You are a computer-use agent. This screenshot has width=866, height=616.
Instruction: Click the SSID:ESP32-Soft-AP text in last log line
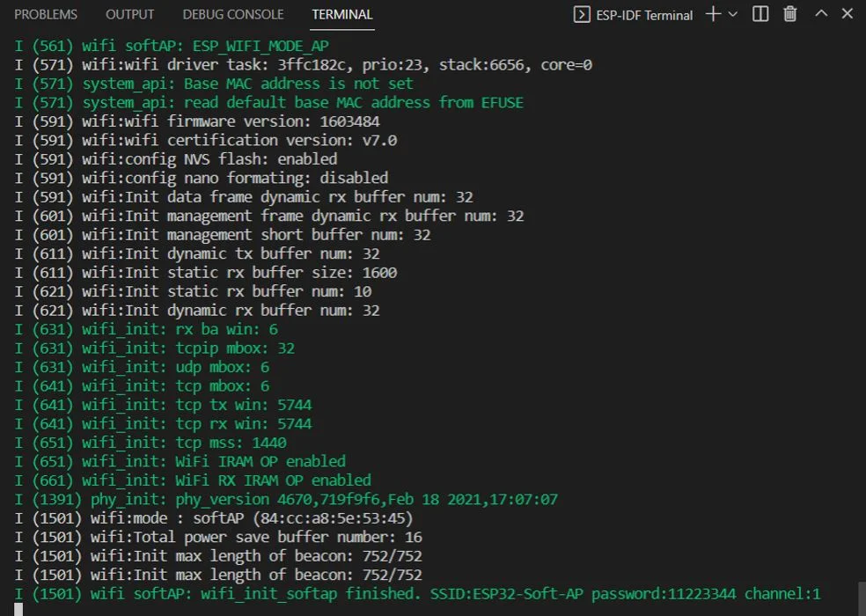click(x=506, y=594)
